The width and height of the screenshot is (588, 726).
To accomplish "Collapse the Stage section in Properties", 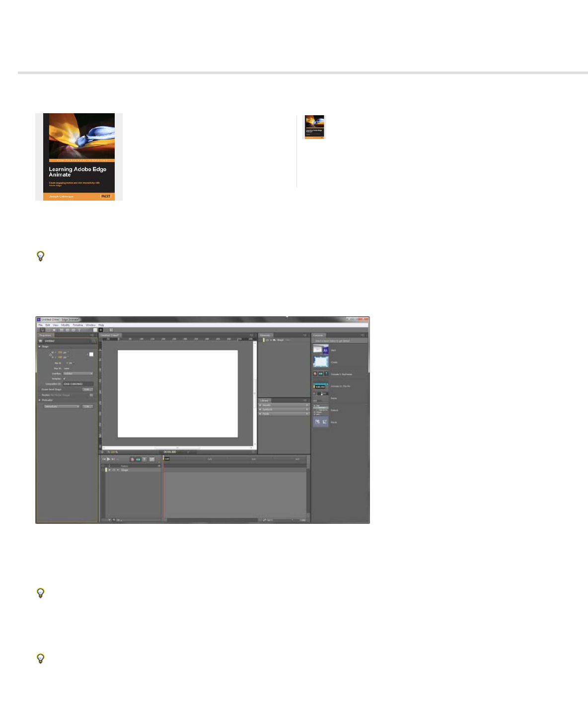I will click(40, 347).
